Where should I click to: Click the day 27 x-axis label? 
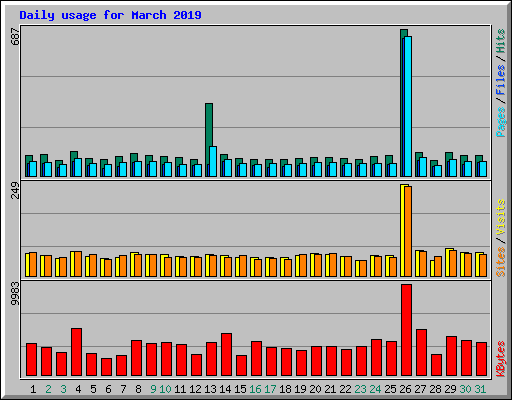click(420, 389)
